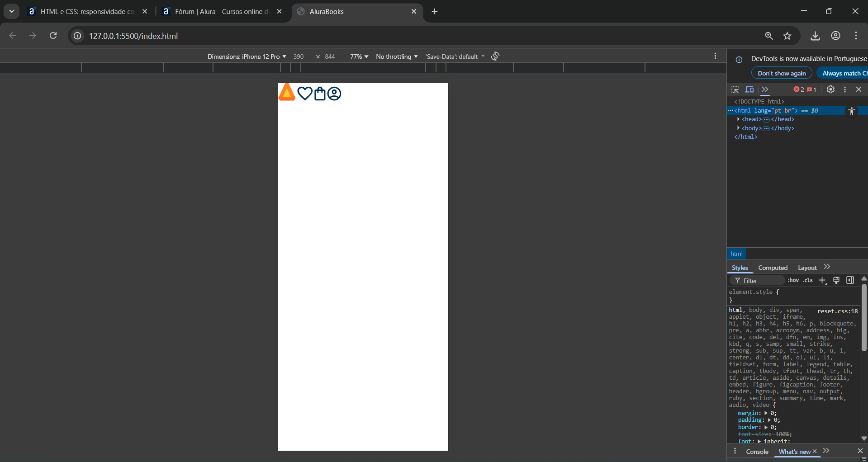Open the Dimensions iPhone 12 Pro dropdown

pos(247,57)
